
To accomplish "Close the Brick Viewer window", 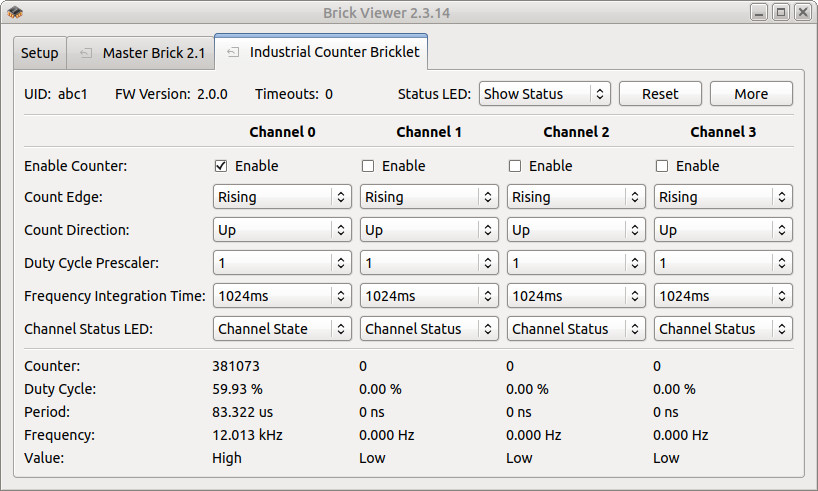I will (801, 12).
